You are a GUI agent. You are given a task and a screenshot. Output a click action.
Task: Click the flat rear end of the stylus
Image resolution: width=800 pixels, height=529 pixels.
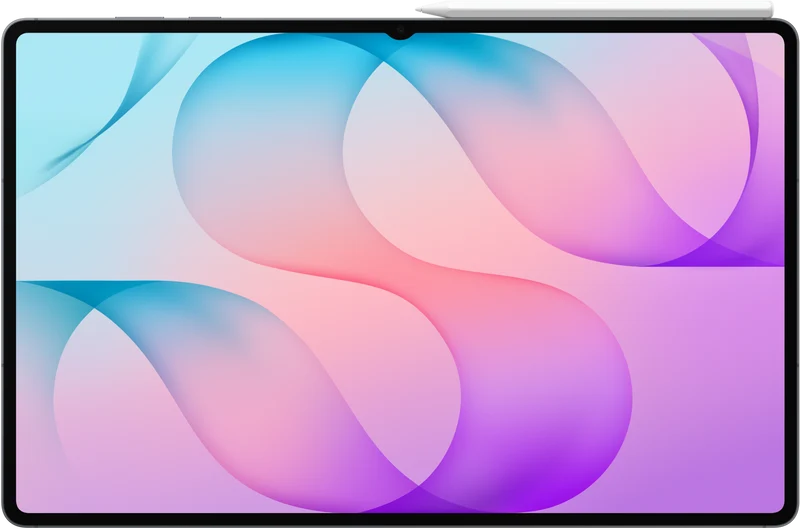click(x=769, y=10)
